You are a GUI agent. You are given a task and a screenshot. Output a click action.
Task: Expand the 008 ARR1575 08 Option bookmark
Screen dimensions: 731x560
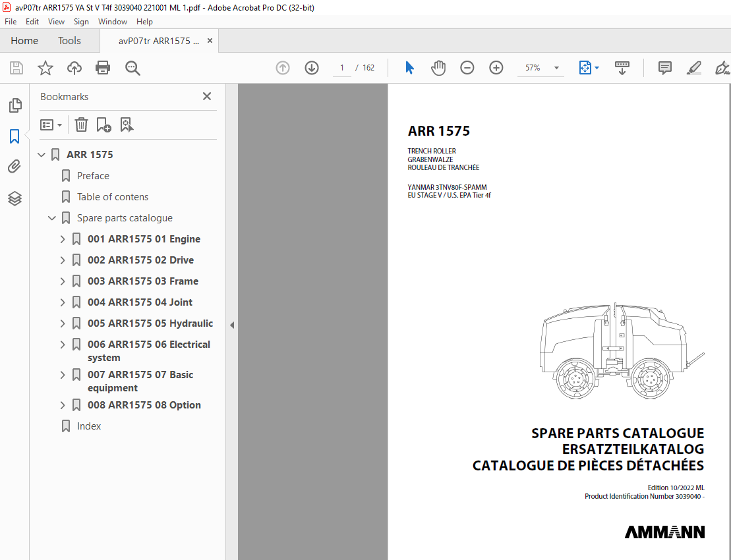pos(63,405)
